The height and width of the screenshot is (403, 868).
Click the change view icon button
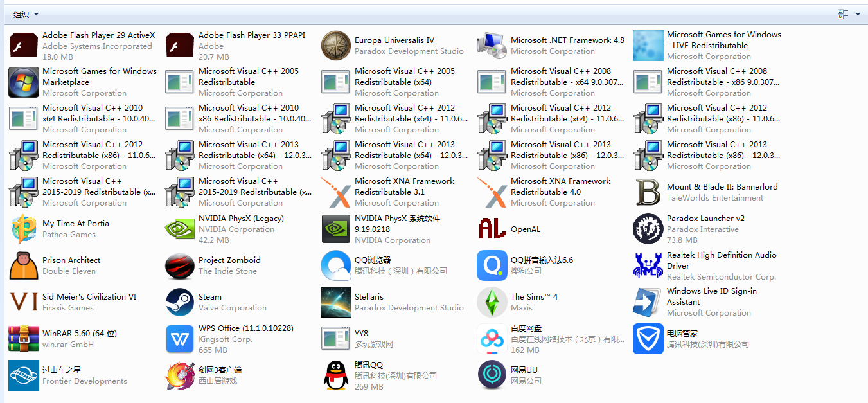click(843, 14)
